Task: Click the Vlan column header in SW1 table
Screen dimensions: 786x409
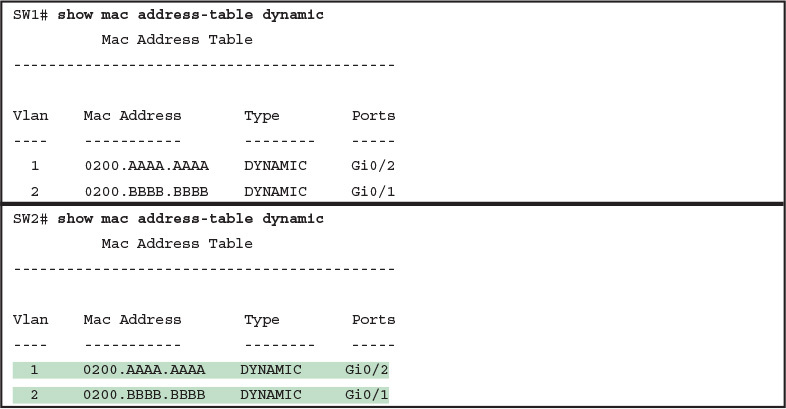Action: pyautogui.click(x=30, y=116)
